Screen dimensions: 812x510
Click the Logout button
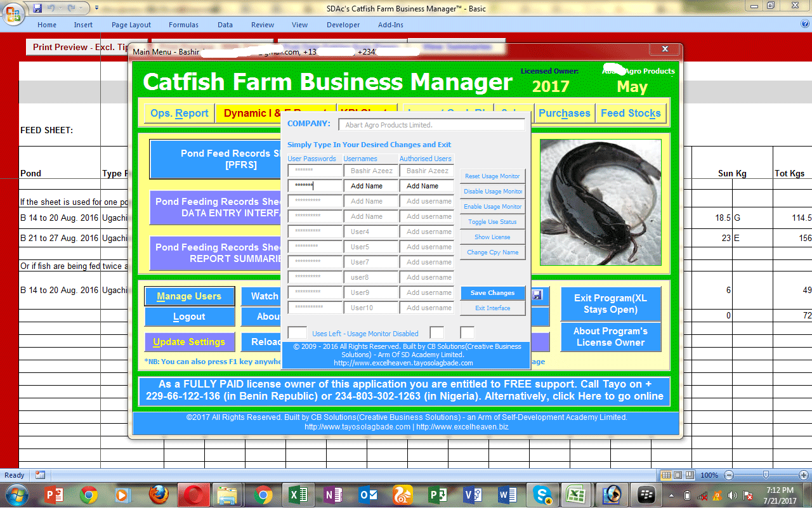189,317
